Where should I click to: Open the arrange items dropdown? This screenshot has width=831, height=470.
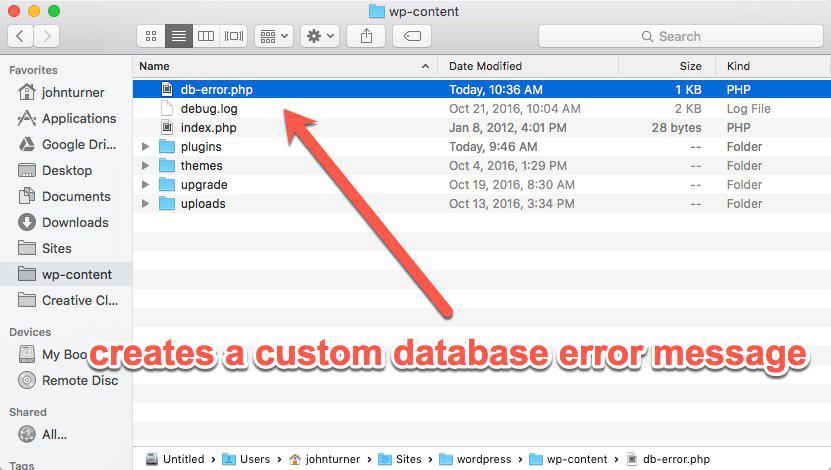[274, 37]
